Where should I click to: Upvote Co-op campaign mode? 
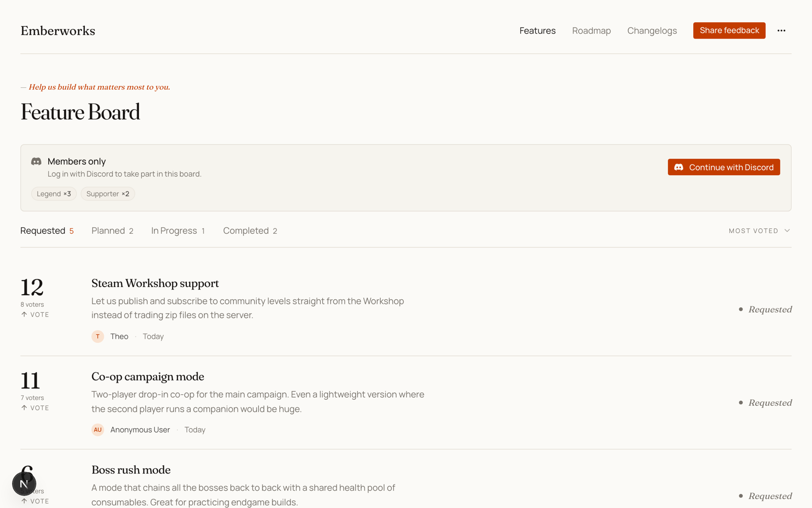point(35,408)
